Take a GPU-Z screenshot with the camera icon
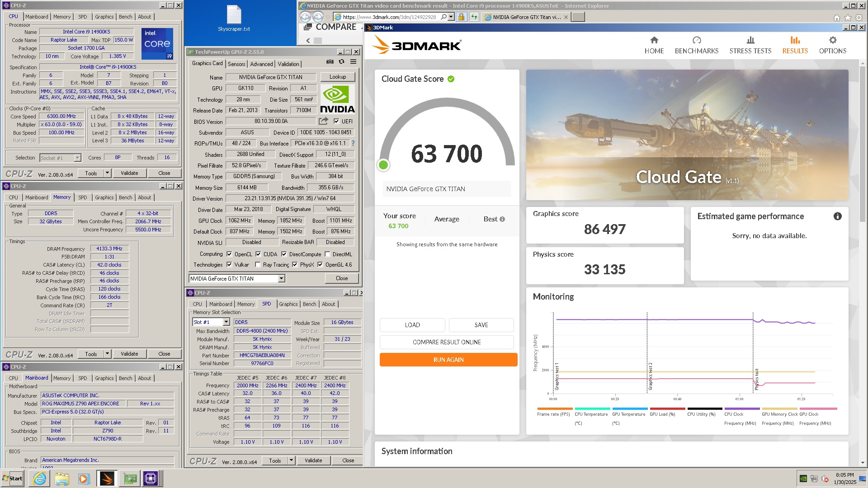 (x=330, y=61)
